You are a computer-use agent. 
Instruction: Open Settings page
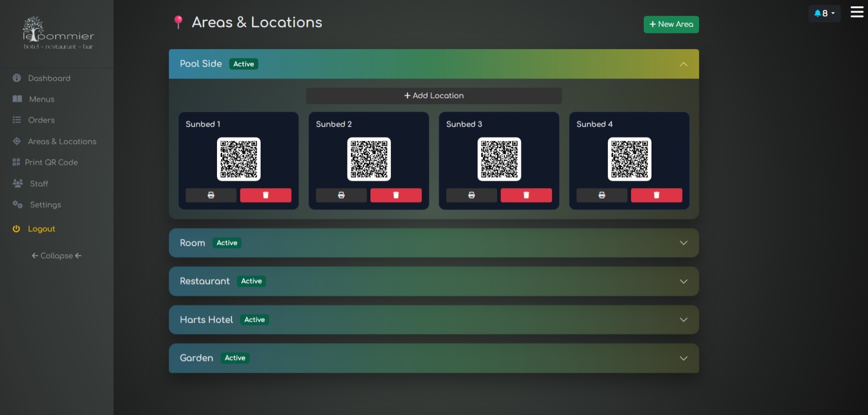pos(46,205)
